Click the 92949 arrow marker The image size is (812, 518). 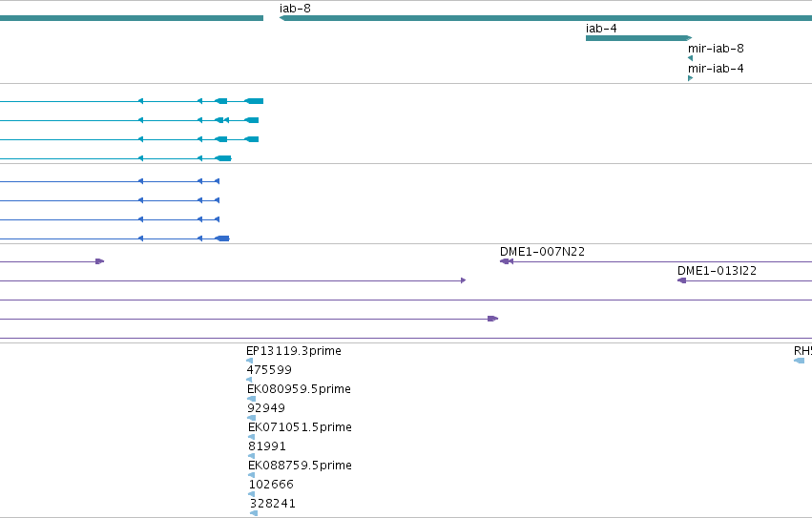click(x=252, y=418)
